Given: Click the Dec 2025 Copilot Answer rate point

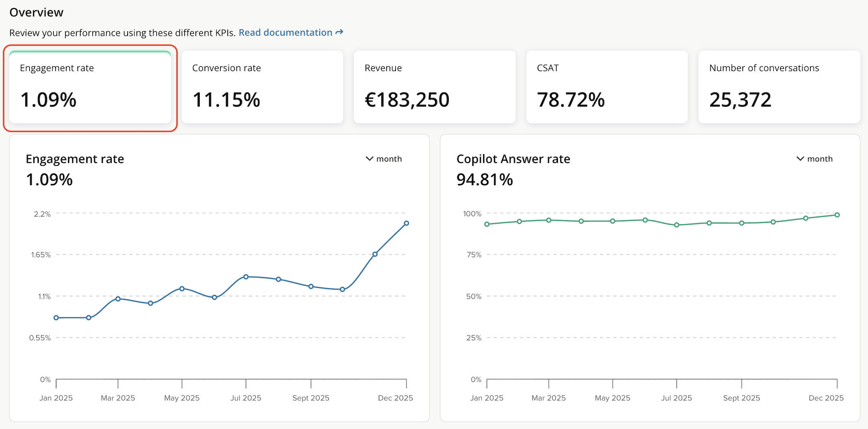Looking at the screenshot, I should coord(837,215).
